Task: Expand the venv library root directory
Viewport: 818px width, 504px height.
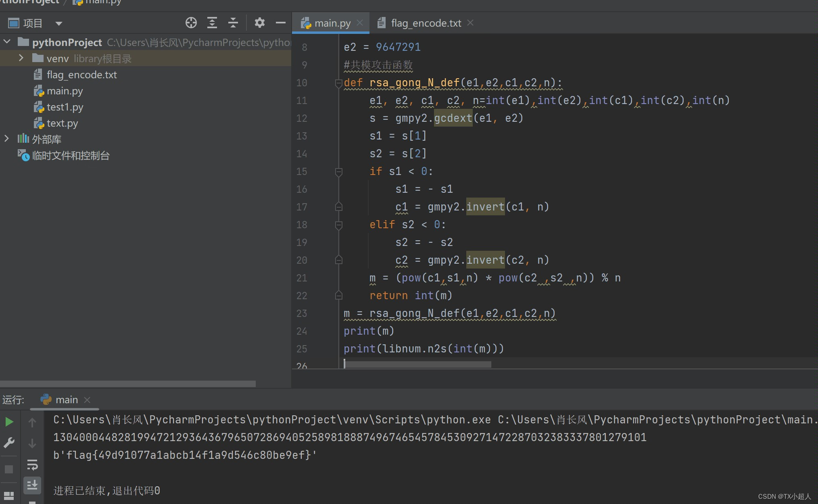Action: [20, 58]
